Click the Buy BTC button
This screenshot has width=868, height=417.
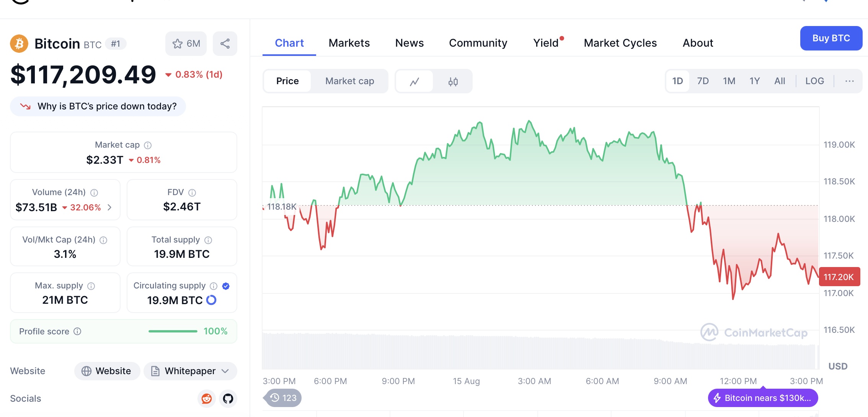[831, 38]
